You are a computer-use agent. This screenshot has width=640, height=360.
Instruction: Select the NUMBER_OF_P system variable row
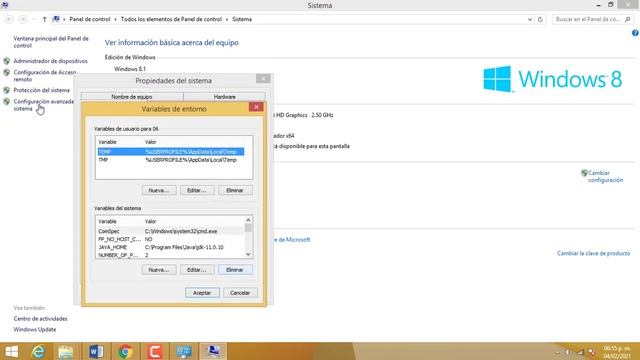171,255
